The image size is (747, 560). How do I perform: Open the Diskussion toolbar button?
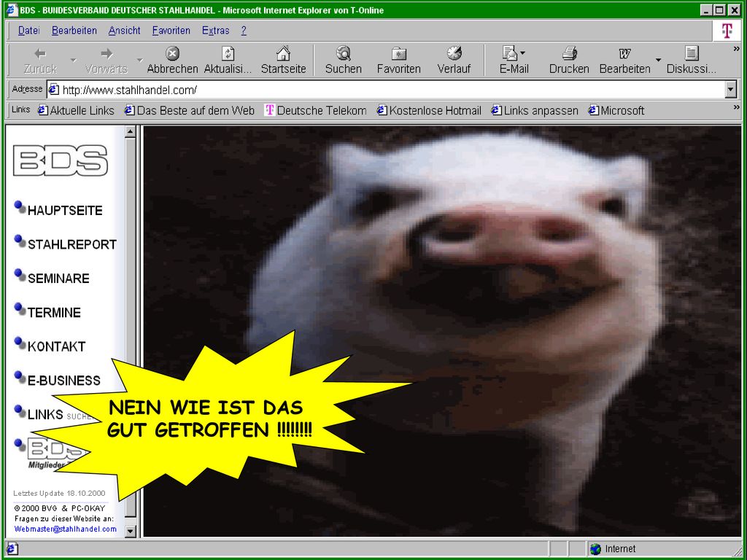pos(692,60)
